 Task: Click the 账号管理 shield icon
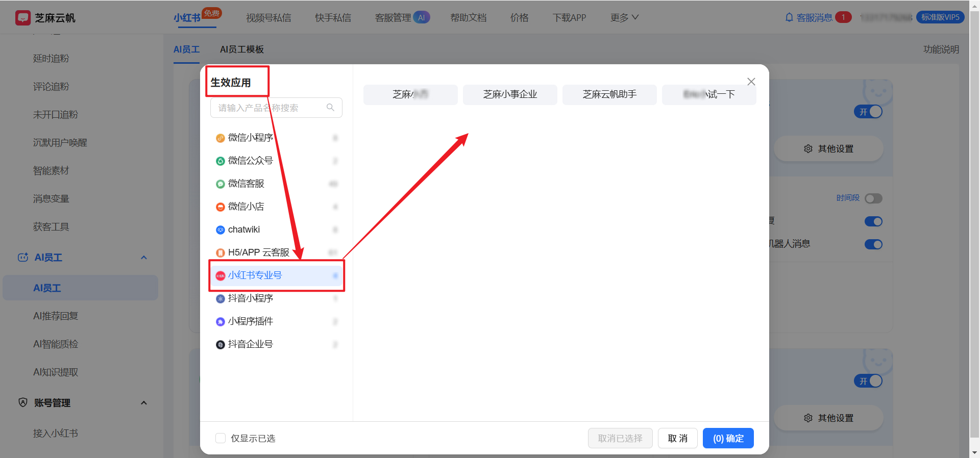[23, 402]
